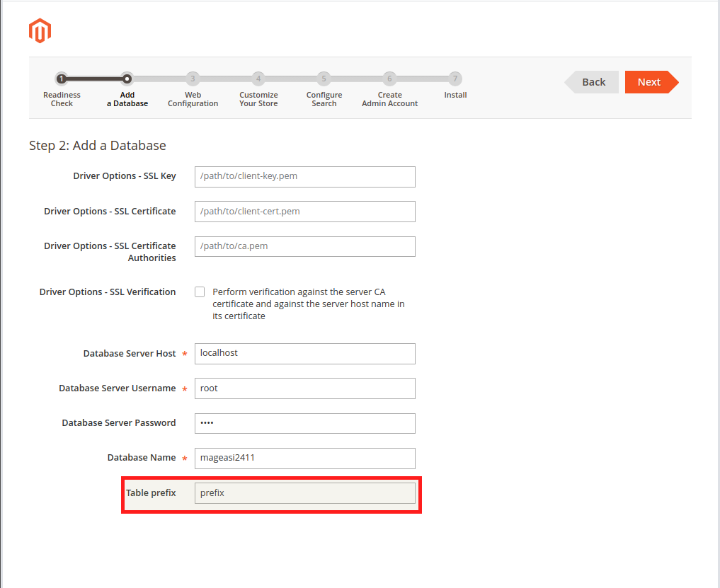720x588 pixels.
Task: Click the SSL Certificate path field
Action: tap(304, 212)
